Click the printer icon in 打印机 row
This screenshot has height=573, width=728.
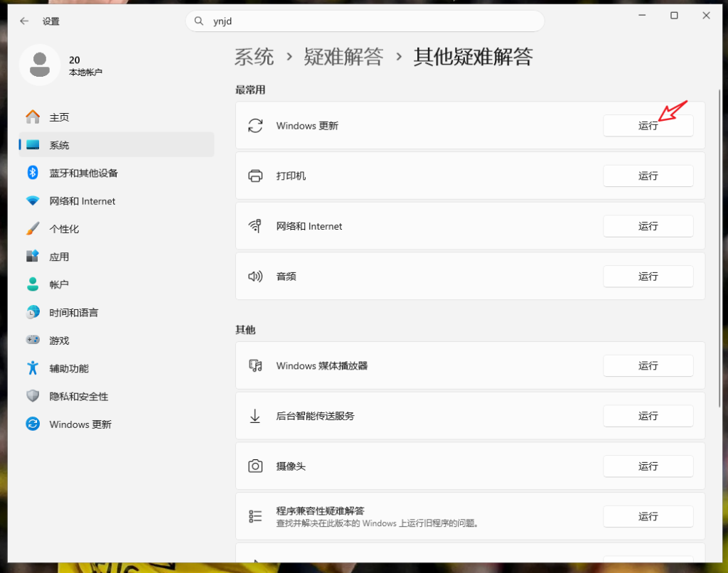pos(255,176)
